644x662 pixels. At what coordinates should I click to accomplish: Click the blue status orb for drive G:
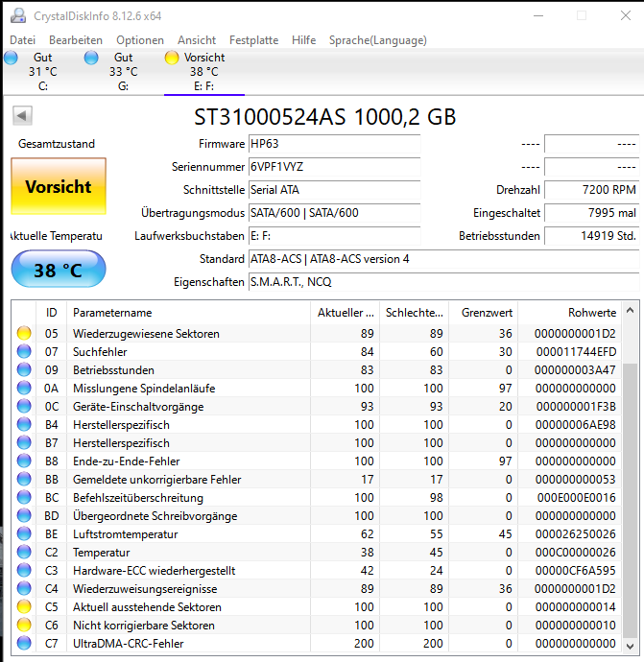pos(91,58)
